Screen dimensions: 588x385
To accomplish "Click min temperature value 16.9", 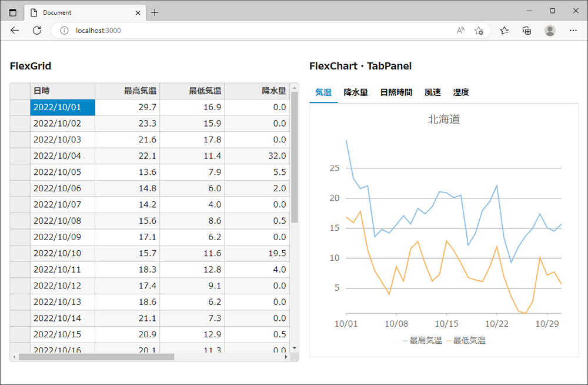I will coord(192,107).
